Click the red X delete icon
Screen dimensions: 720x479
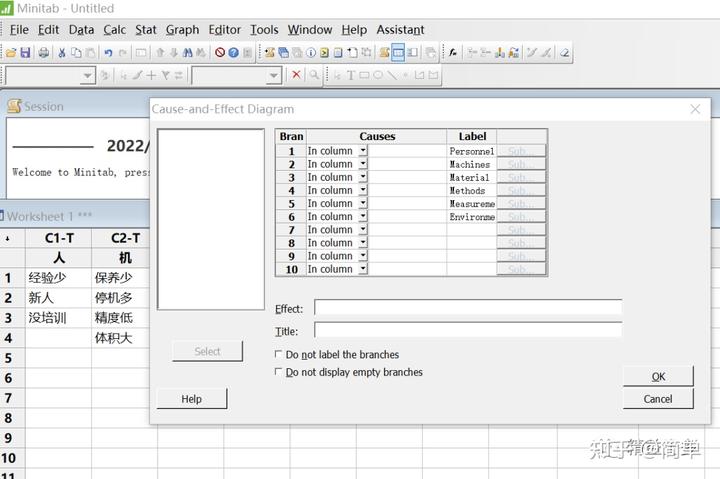coord(296,75)
